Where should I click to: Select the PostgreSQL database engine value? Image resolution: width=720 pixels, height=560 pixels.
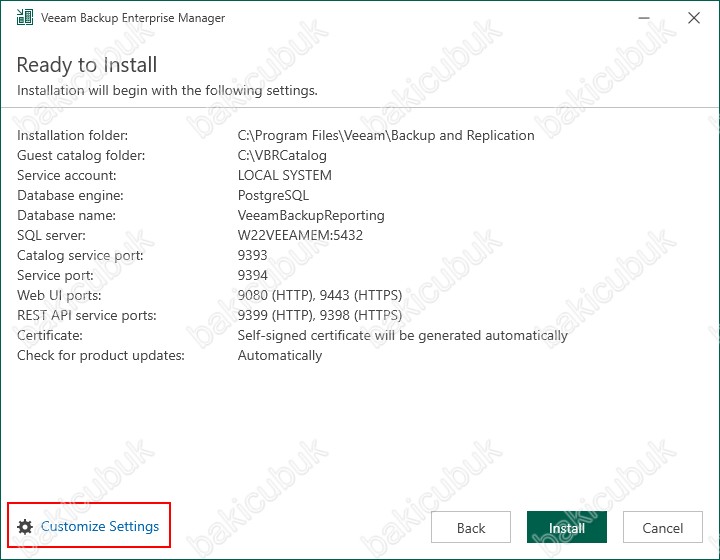(273, 196)
